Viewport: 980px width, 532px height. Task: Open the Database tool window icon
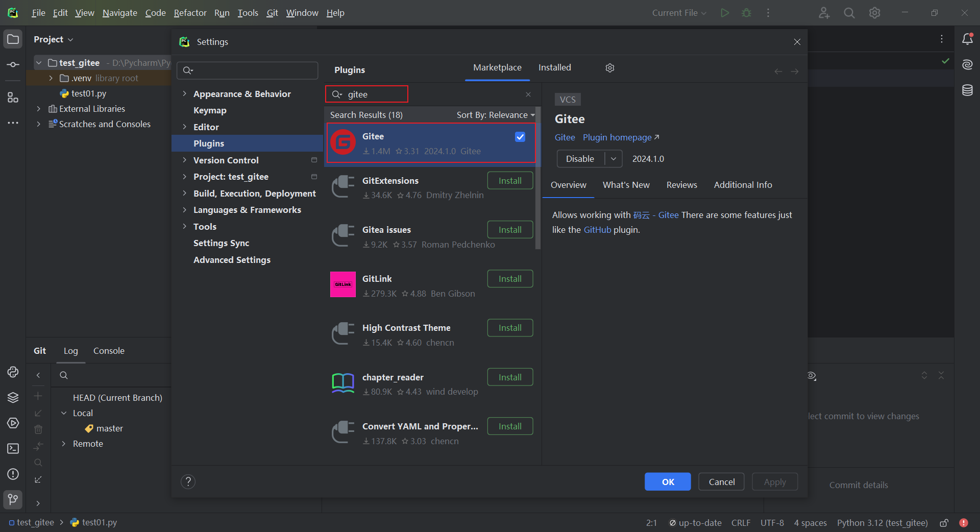point(967,90)
